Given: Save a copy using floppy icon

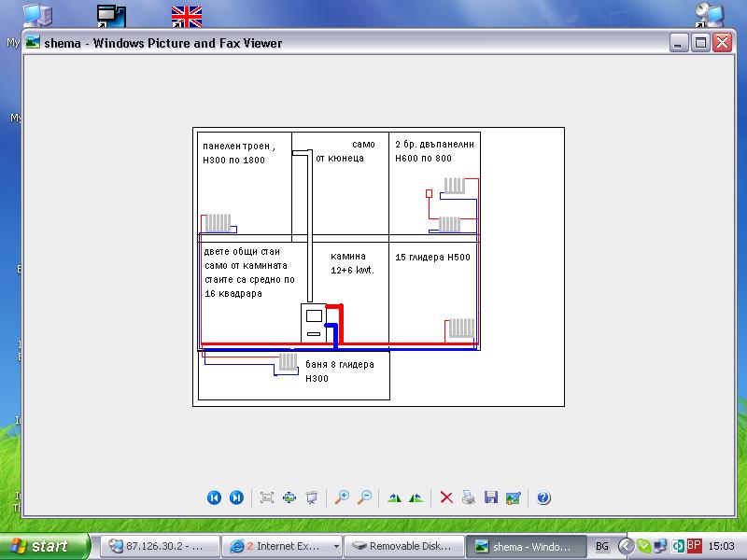Looking at the screenshot, I should 491,498.
